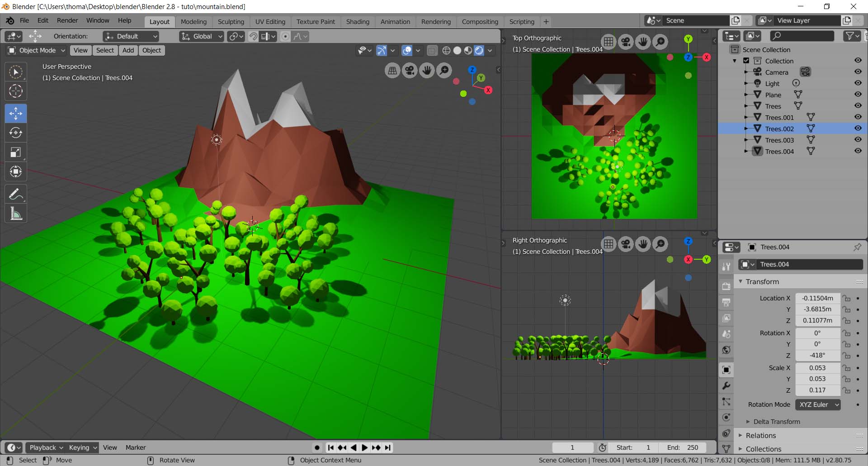Select the Scale tool
Image resolution: width=868 pixels, height=466 pixels.
coord(16,152)
